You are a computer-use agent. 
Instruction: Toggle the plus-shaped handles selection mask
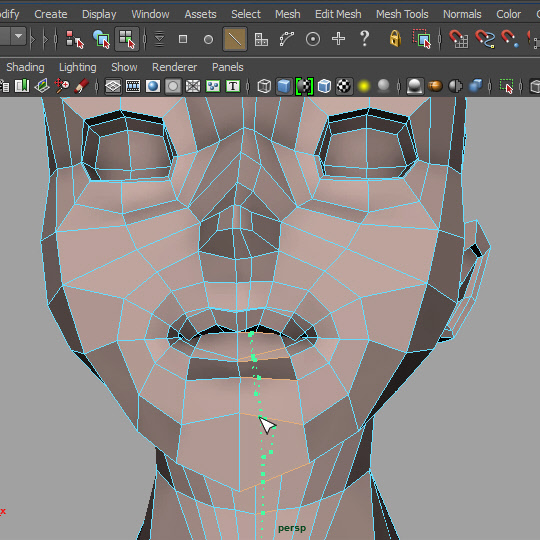[x=339, y=39]
